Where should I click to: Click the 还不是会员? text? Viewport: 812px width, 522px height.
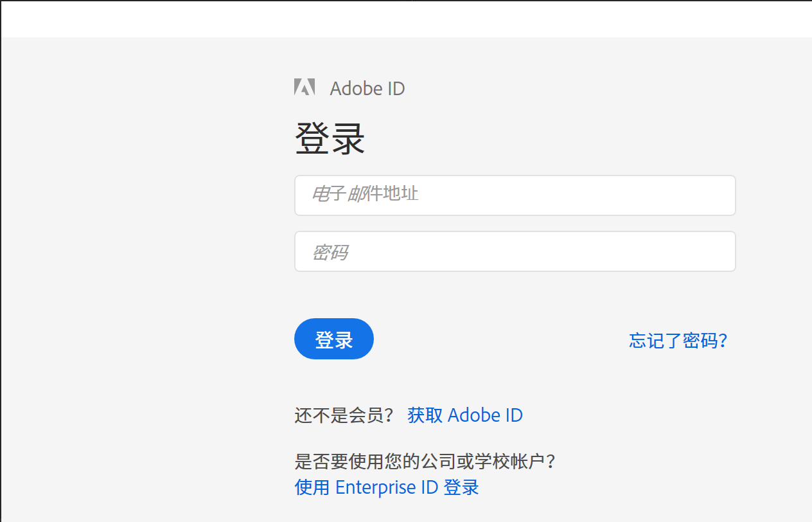point(344,415)
